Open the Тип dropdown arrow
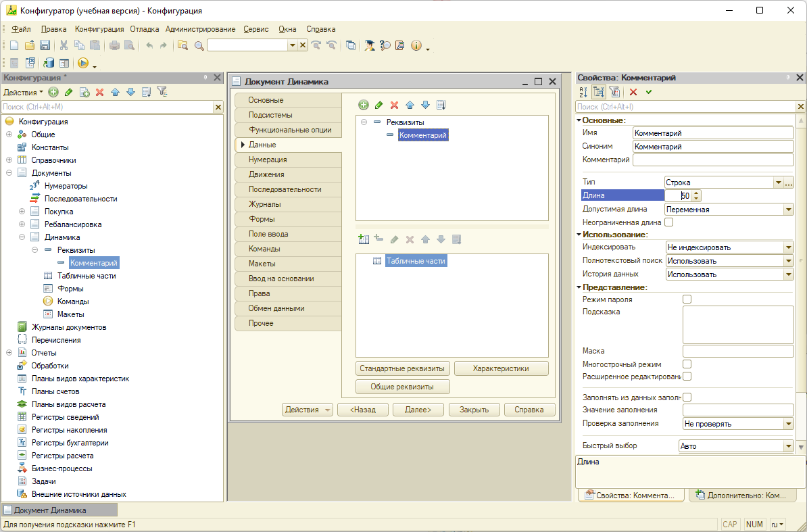This screenshot has height=532, width=807. pos(778,183)
